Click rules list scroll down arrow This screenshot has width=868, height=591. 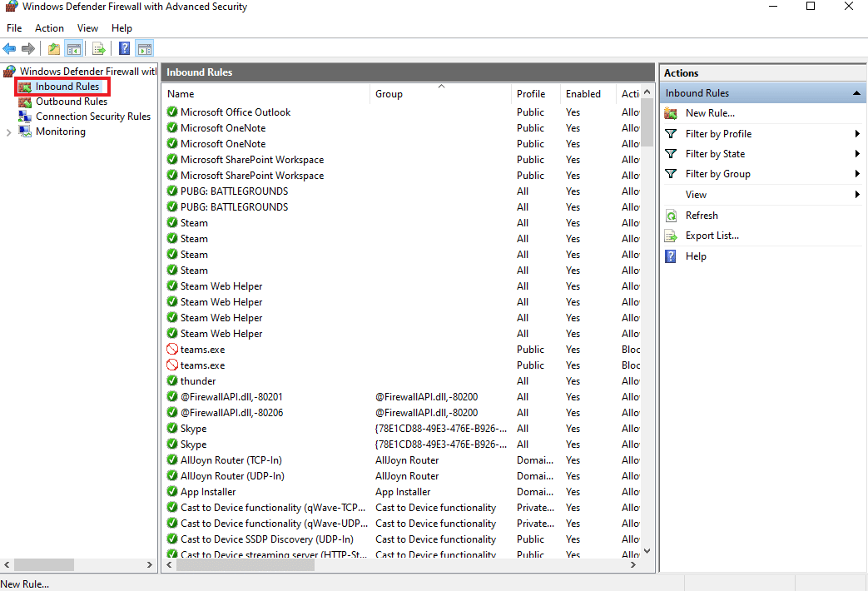point(647,551)
